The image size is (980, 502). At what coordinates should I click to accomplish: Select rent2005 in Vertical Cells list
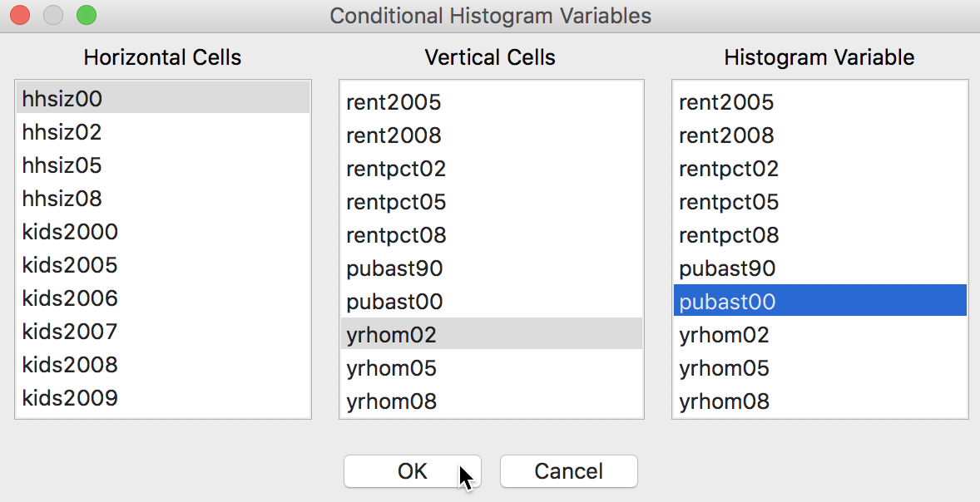click(492, 101)
